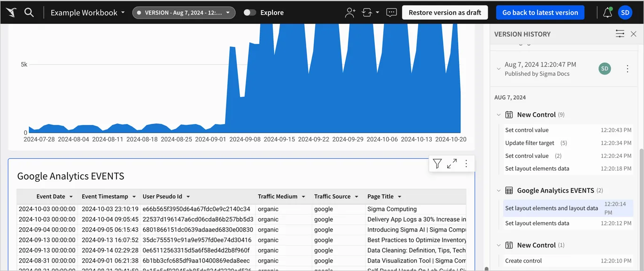Select Set layout elements and layout data entry
Screen dimensions: 644x271
568,208
